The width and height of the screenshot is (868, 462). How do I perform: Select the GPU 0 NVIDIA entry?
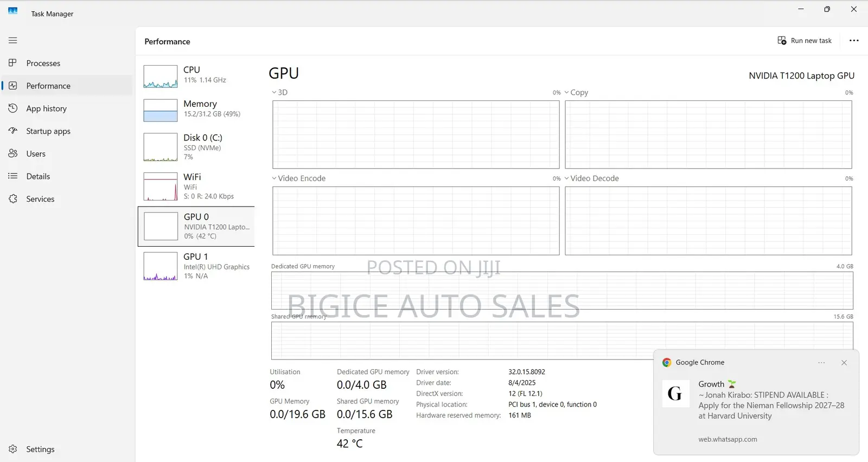(196, 226)
